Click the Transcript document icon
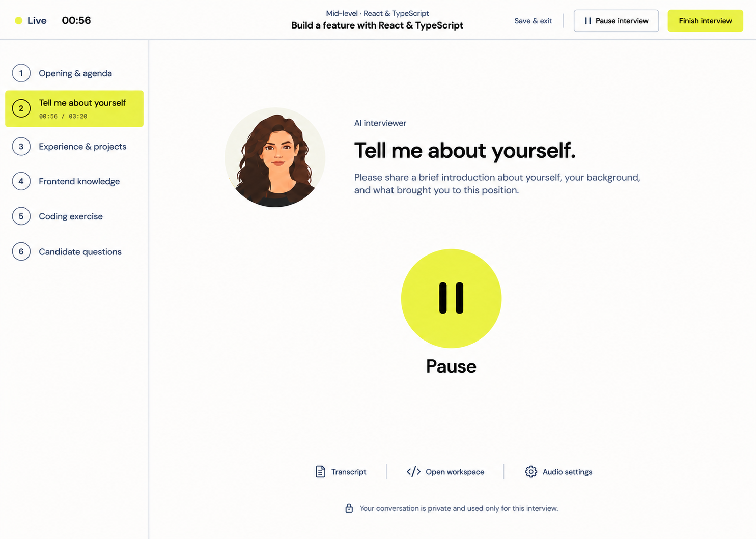The height and width of the screenshot is (539, 756). [x=320, y=472]
